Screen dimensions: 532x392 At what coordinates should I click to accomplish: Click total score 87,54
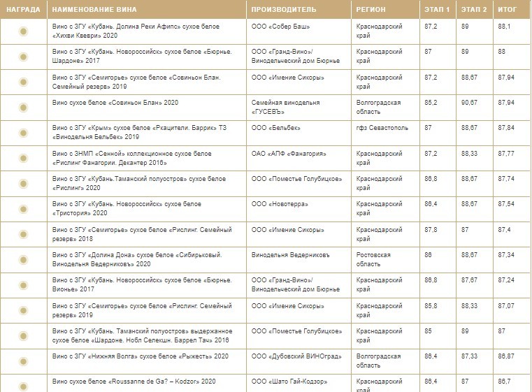(x=506, y=204)
